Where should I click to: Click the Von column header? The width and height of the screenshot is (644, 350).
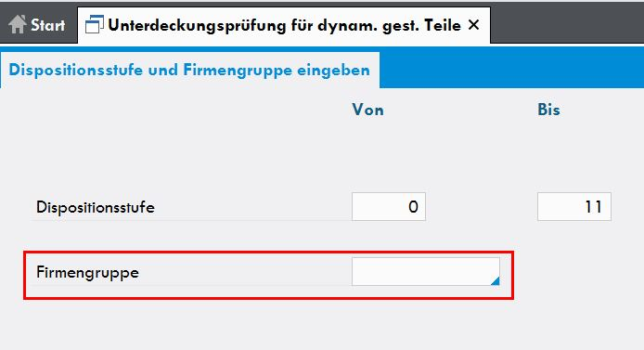point(368,110)
